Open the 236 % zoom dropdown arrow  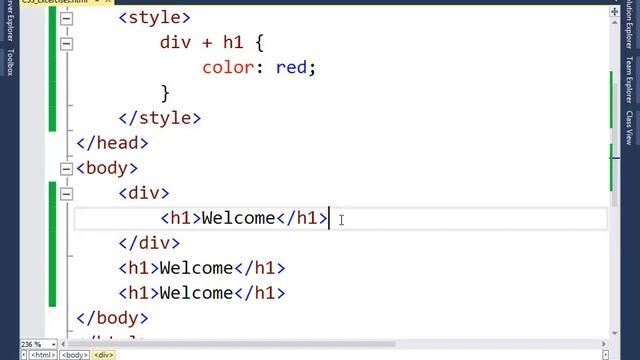tap(53, 344)
